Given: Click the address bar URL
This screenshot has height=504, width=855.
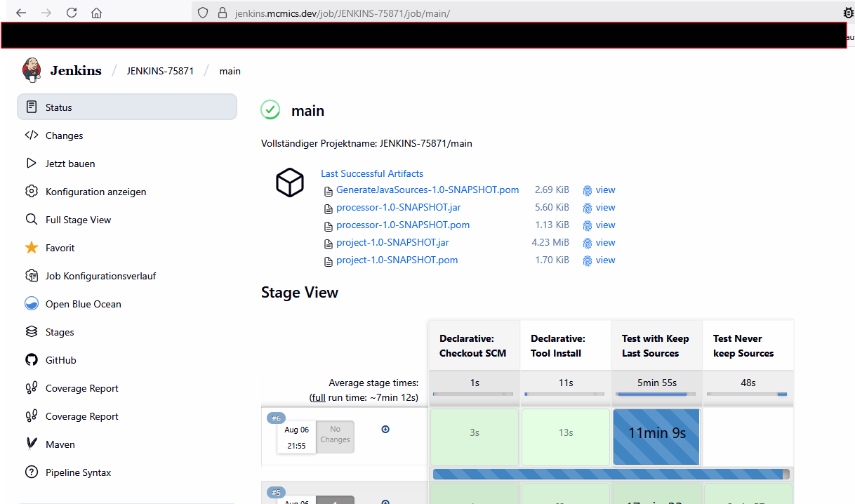Looking at the screenshot, I should (343, 13).
